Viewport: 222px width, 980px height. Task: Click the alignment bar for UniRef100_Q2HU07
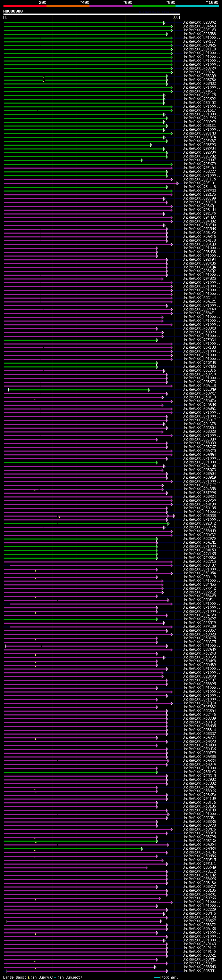(x=73, y=161)
